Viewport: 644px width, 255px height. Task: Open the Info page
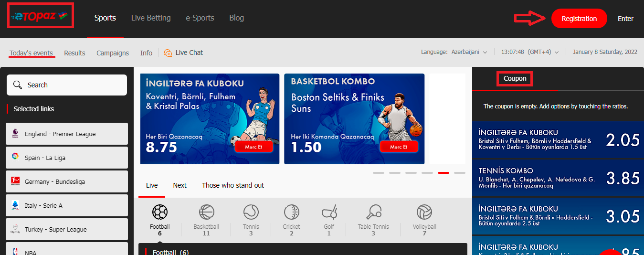click(x=146, y=53)
